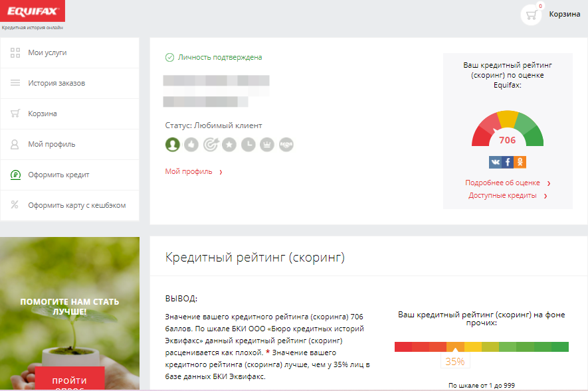Follow the 'Доступные кредиты' link
This screenshot has width=588, height=391.
click(x=502, y=196)
